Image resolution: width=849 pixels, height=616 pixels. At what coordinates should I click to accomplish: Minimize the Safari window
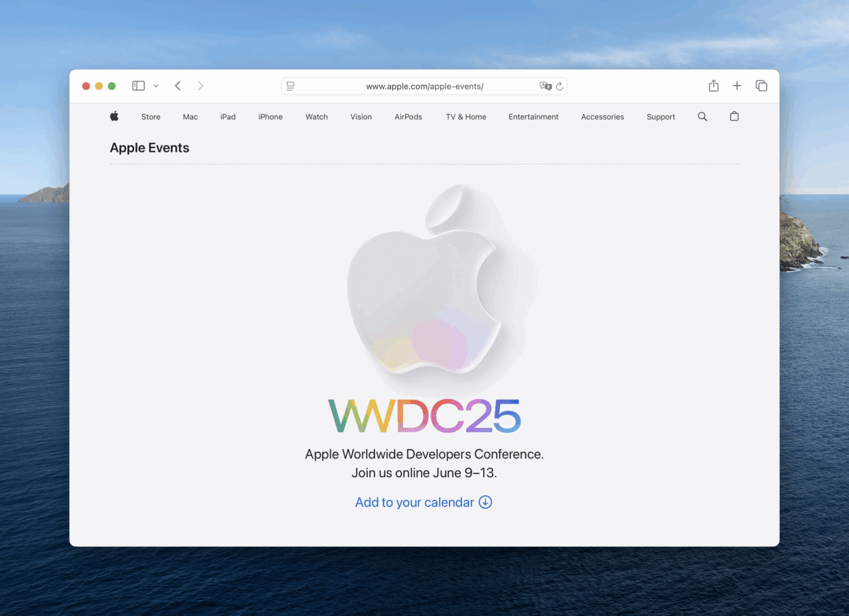click(99, 86)
